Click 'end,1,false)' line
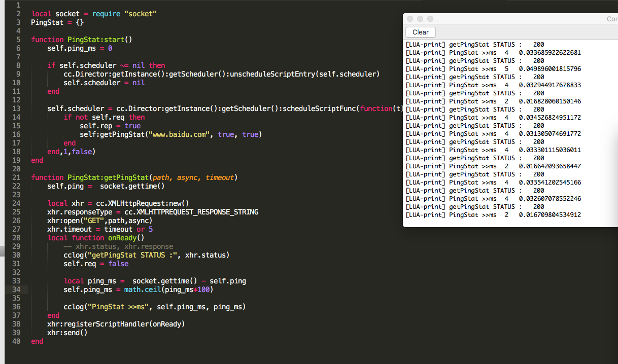 pos(72,152)
